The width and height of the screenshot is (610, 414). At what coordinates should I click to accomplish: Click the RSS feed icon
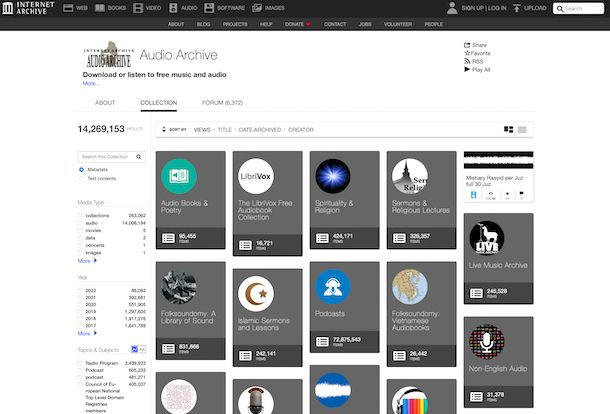coord(467,61)
